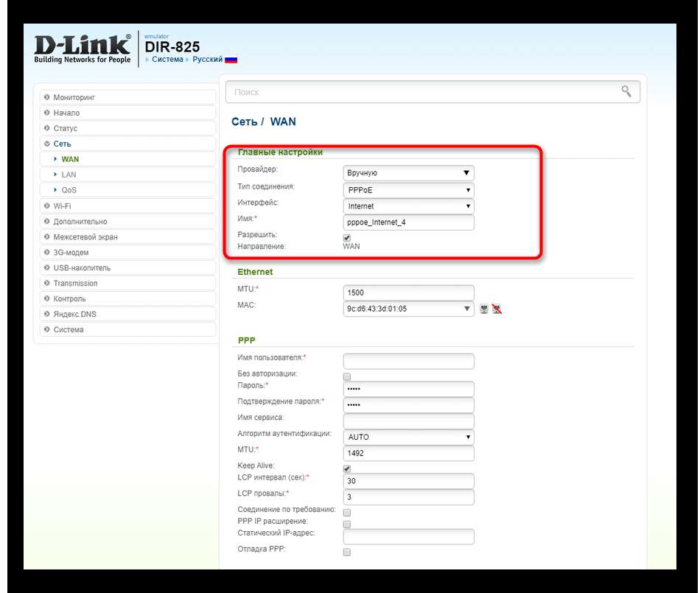
Task: Expand the Система sidebar section
Action: tap(127, 329)
